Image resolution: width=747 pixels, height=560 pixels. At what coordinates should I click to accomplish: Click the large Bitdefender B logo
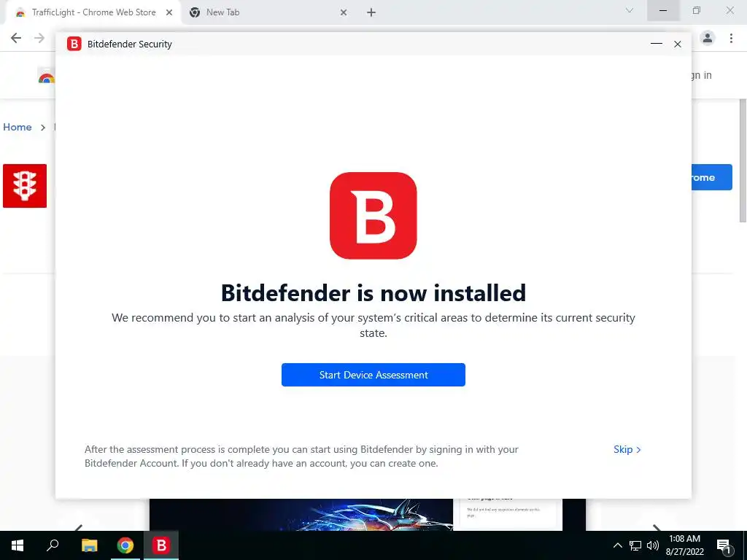coord(373,215)
